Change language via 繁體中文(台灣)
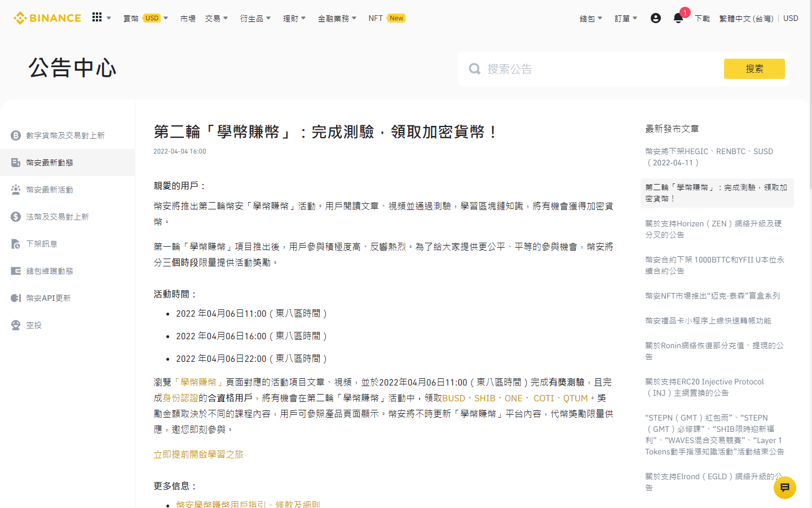This screenshot has width=812, height=508. [x=746, y=18]
